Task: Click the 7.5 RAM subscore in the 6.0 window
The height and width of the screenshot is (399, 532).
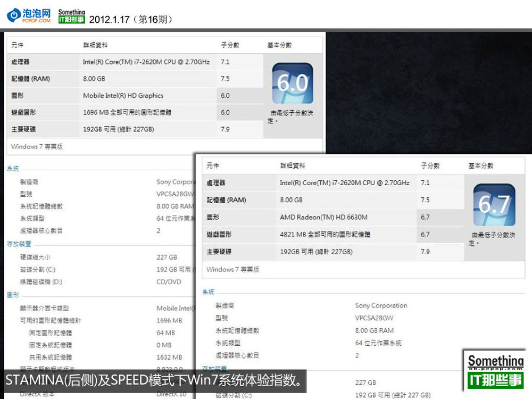Action: point(225,79)
